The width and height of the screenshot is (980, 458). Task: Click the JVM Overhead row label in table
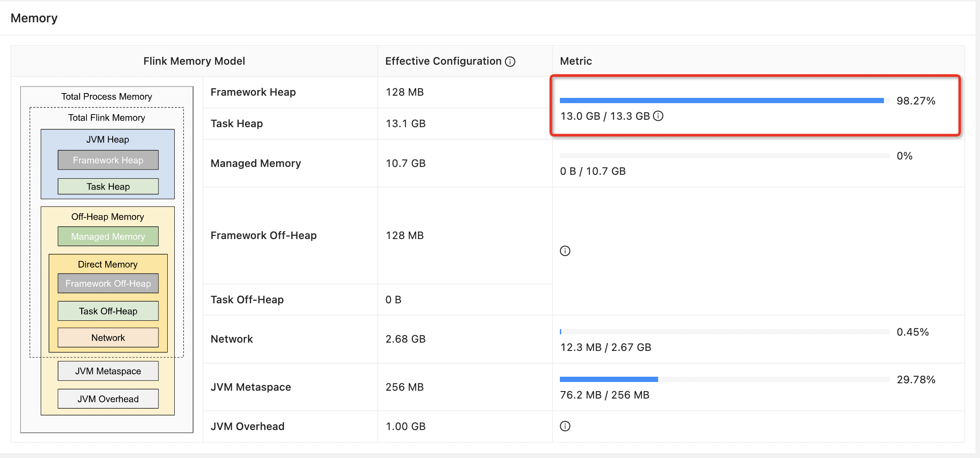[247, 427]
